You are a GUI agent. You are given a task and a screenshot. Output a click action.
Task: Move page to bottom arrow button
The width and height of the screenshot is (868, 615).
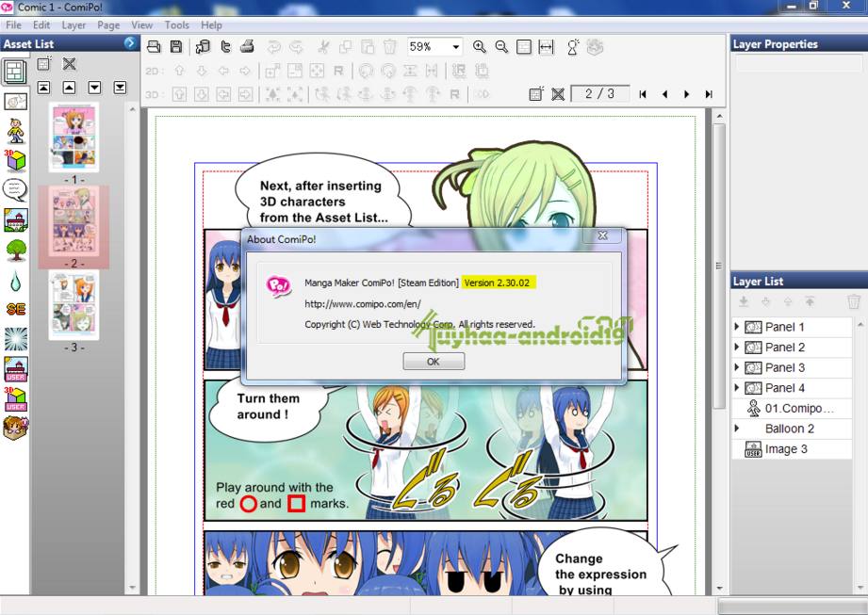click(x=120, y=88)
